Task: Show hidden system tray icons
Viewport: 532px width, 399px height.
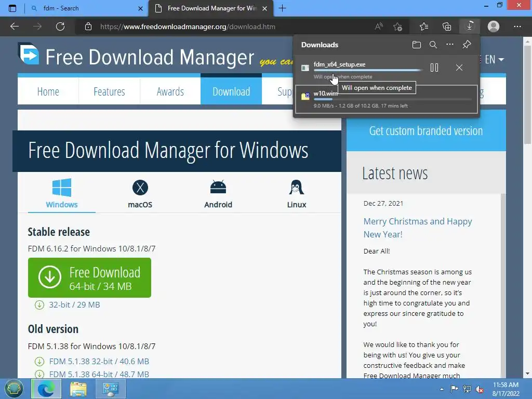Action: click(x=442, y=389)
